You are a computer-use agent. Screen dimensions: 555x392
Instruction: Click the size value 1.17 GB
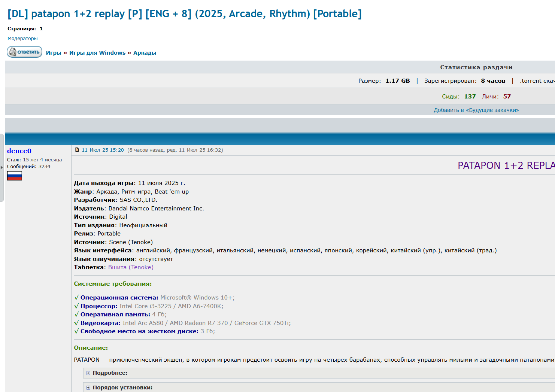pyautogui.click(x=398, y=81)
